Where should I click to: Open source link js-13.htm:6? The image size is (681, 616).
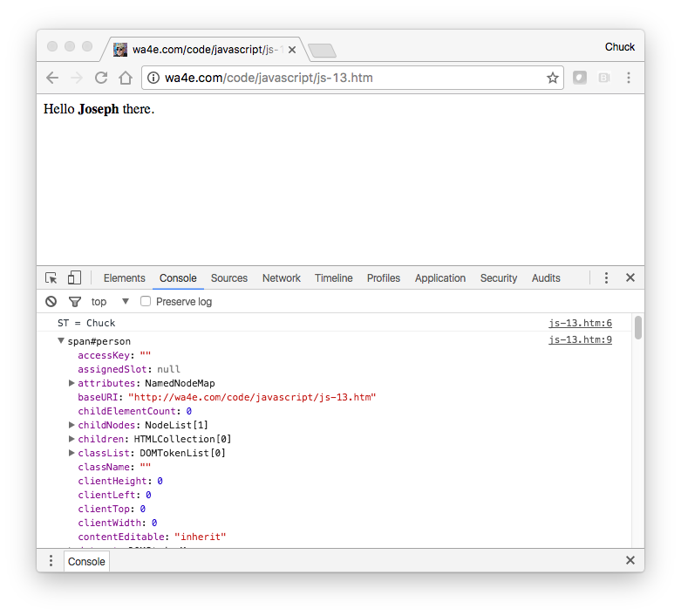[580, 323]
